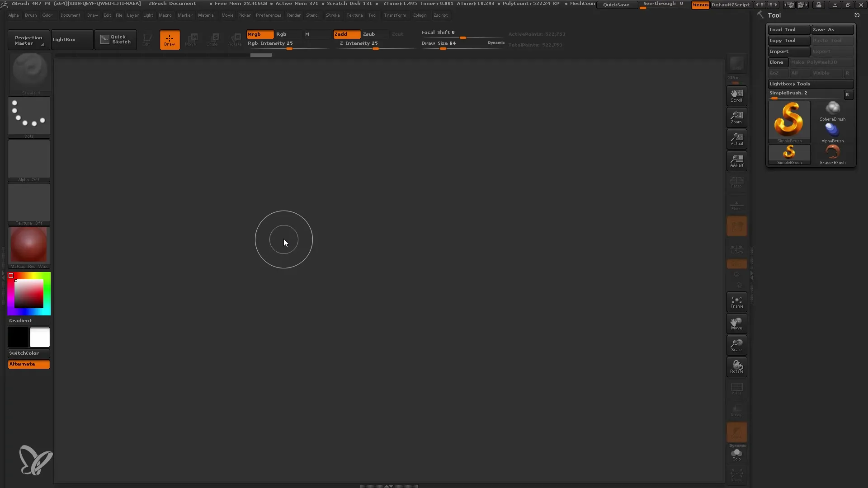
Task: Select the Frame tool in sidebar
Action: click(x=736, y=301)
